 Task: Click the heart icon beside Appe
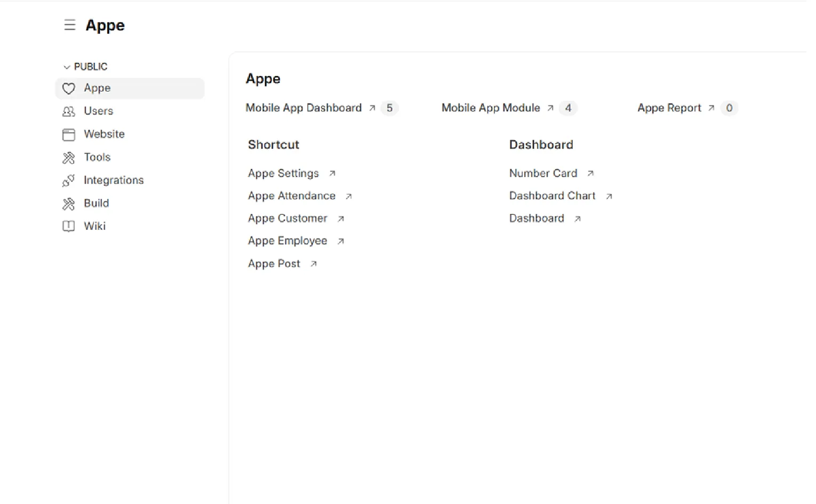[x=69, y=89]
